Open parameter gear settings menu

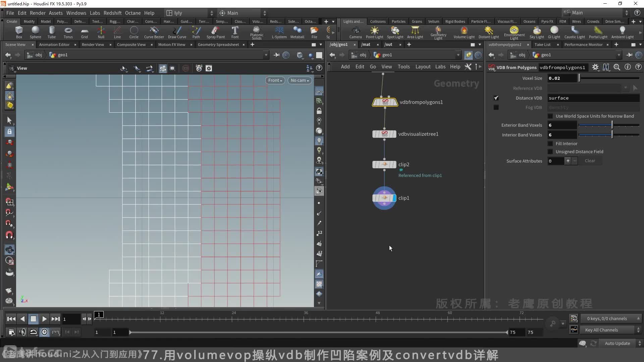(595, 67)
